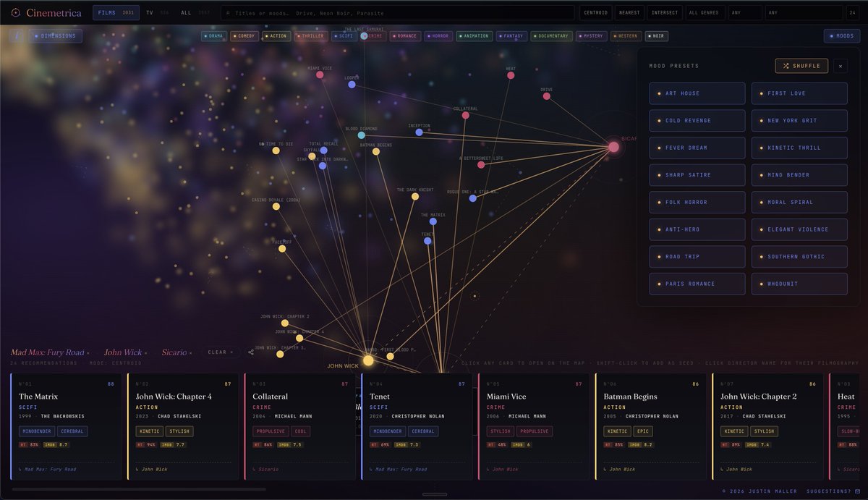Toggle the Romance genre filter
The width and height of the screenshot is (868, 500).
click(x=405, y=35)
